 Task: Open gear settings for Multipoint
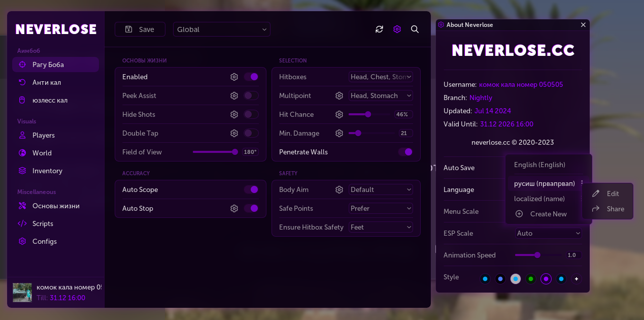point(339,95)
